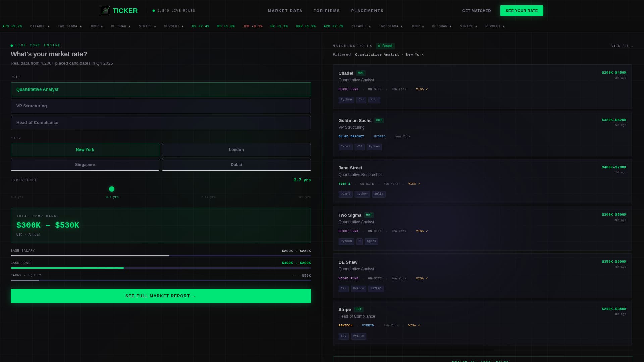This screenshot has height=362, width=644.
Task: Choose Singapore as the city
Action: [x=85, y=165]
